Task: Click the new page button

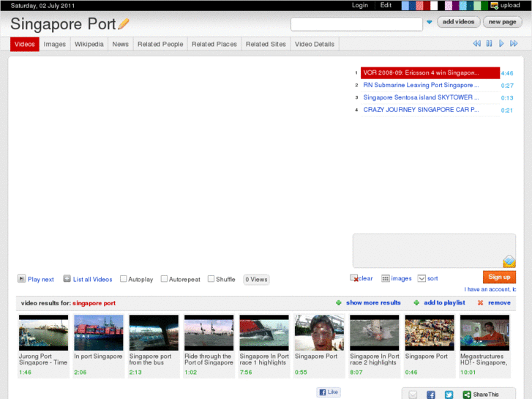Action: [503, 22]
